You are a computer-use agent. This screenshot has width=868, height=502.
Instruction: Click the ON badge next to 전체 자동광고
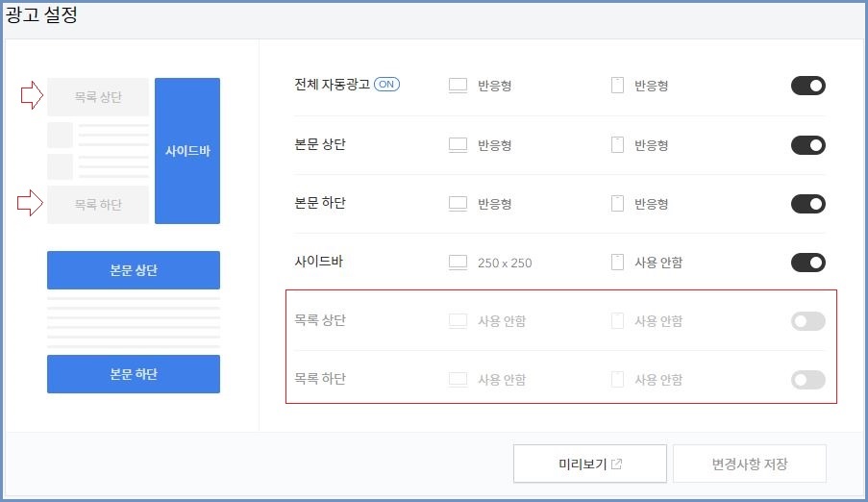(x=386, y=85)
